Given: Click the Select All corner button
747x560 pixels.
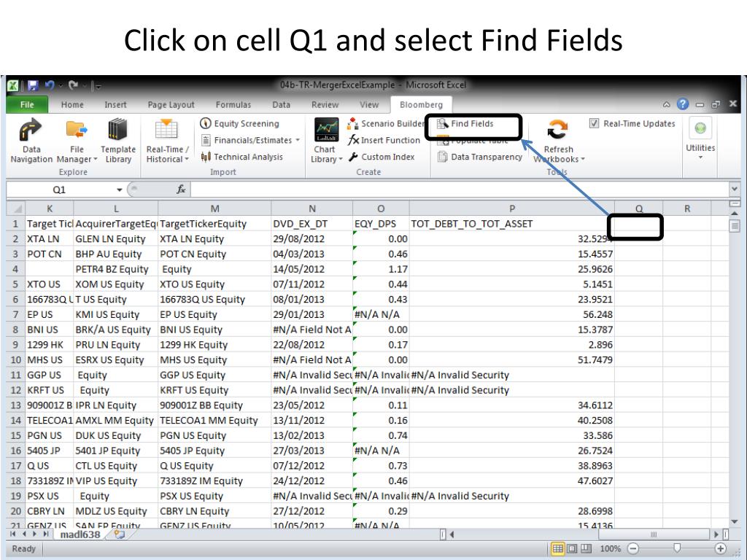Looking at the screenshot, I should click(x=16, y=209).
